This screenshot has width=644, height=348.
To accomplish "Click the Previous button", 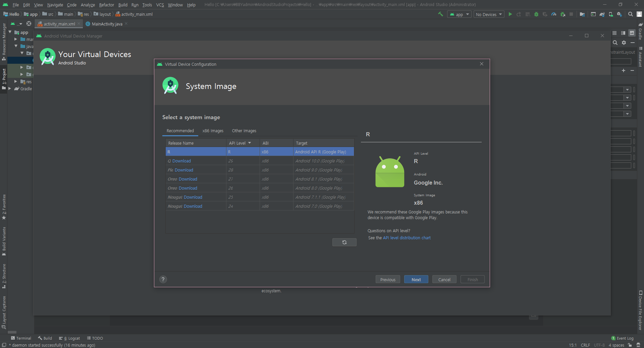I will 388,280.
